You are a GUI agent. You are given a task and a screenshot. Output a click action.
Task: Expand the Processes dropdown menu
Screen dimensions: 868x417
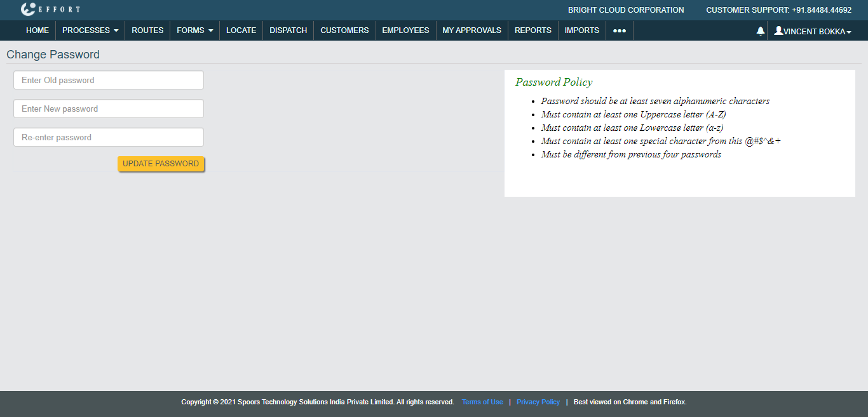click(90, 30)
